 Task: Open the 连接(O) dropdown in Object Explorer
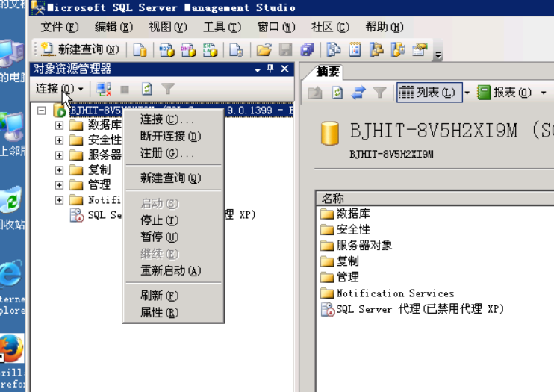[x=60, y=89]
